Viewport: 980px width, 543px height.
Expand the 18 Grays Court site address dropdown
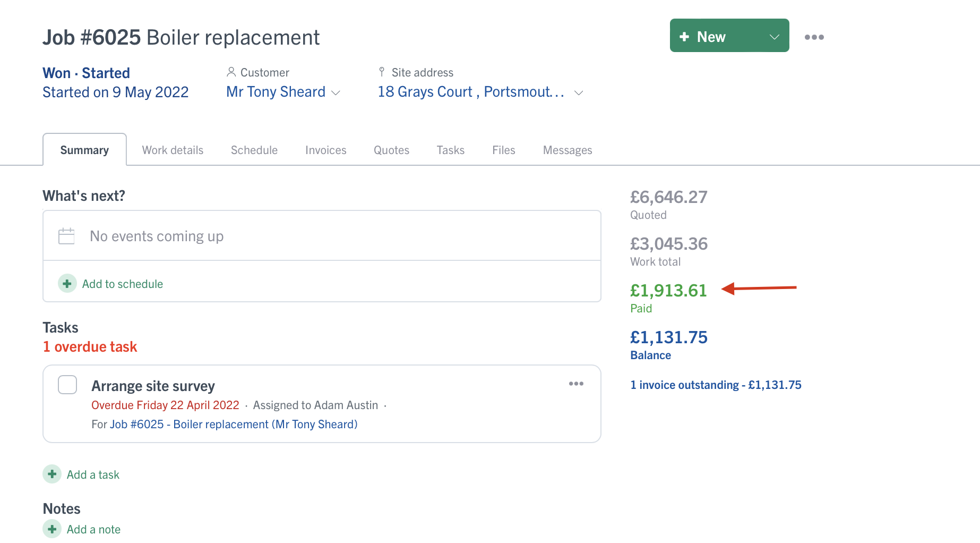click(x=579, y=92)
